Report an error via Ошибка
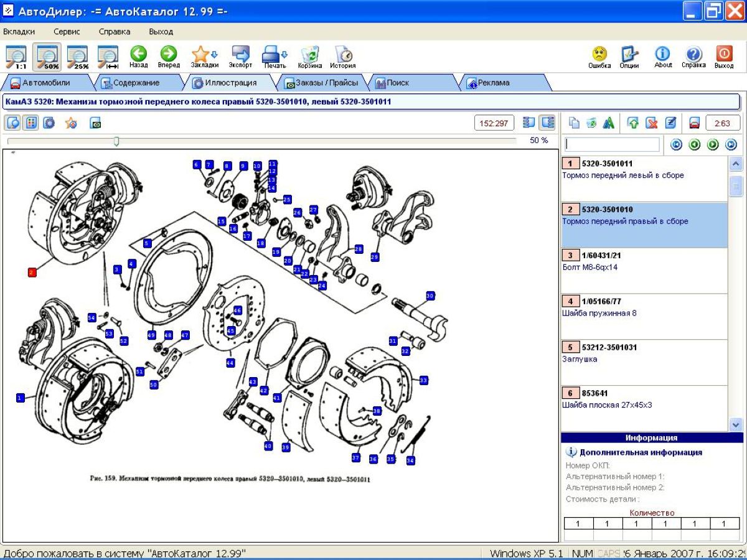The height and width of the screenshot is (560, 747). pos(599,57)
